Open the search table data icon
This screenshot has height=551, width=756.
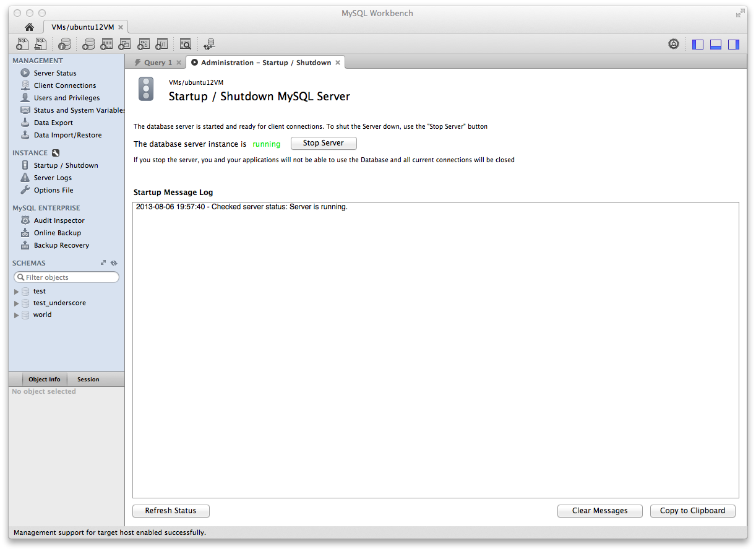coord(185,44)
